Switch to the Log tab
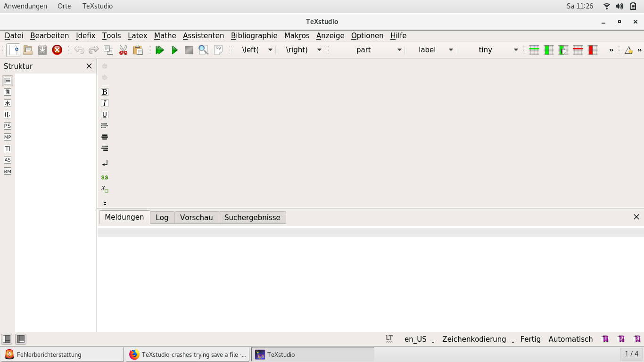The height and width of the screenshot is (362, 644). tap(162, 217)
